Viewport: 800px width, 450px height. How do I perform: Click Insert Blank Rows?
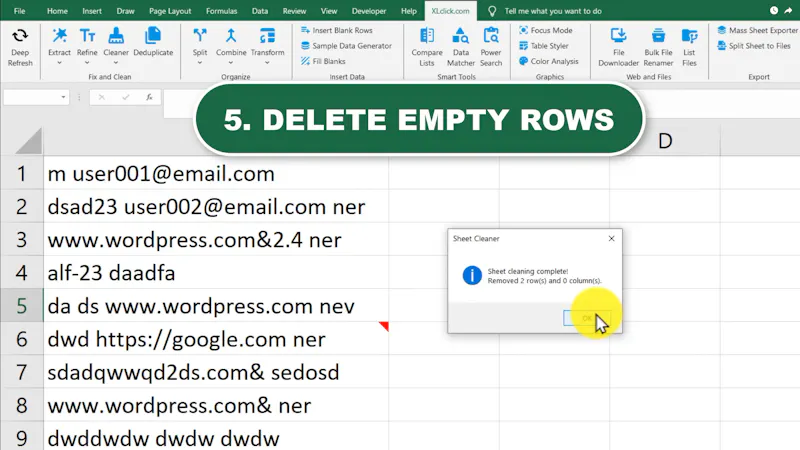[x=337, y=30]
